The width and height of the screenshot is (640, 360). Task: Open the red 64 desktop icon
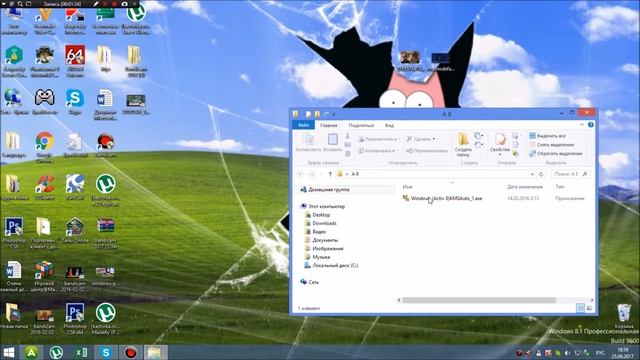click(75, 55)
